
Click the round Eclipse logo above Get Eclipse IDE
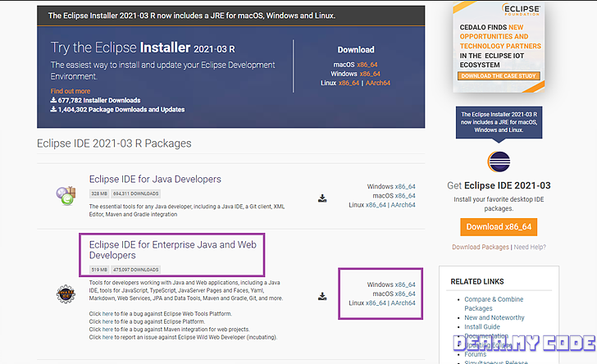pyautogui.click(x=499, y=162)
